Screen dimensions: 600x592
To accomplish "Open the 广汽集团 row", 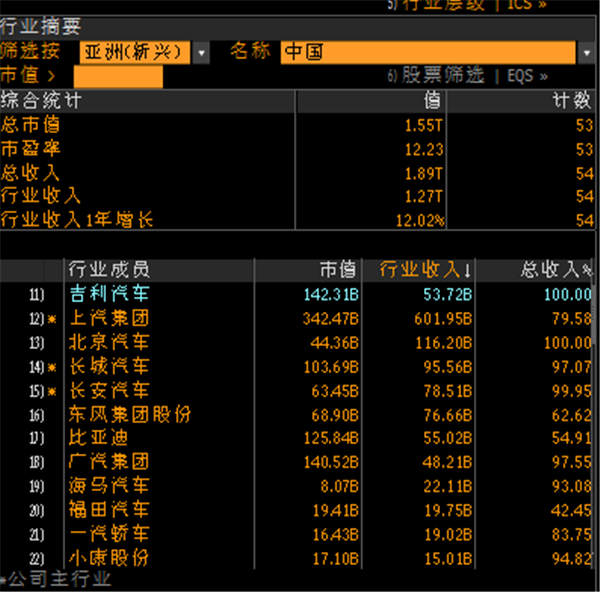I will click(x=297, y=462).
